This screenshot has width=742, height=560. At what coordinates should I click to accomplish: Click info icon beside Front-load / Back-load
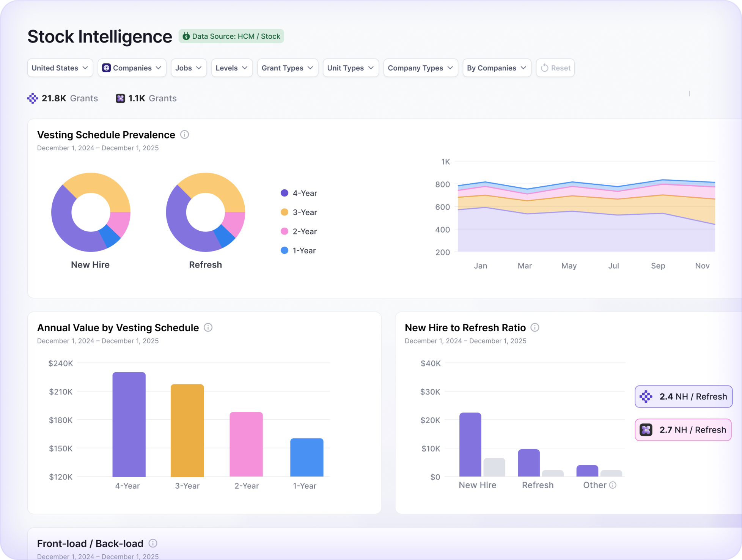pos(153,543)
